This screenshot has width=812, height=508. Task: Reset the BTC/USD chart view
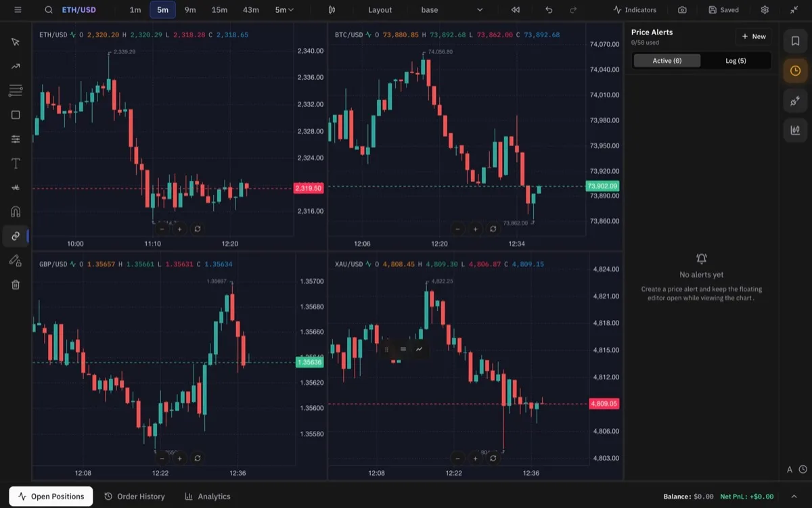(493, 229)
